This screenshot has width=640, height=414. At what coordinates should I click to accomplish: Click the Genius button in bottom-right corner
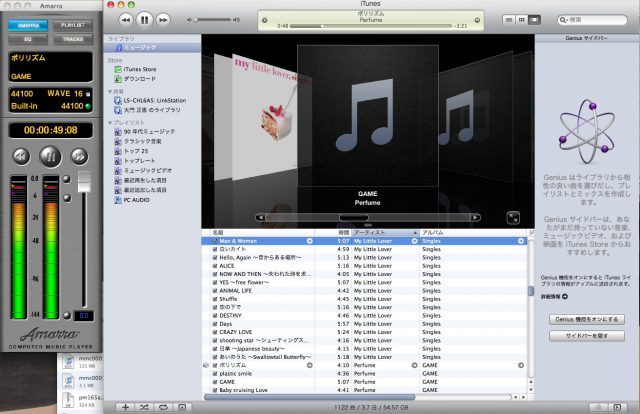click(598, 407)
